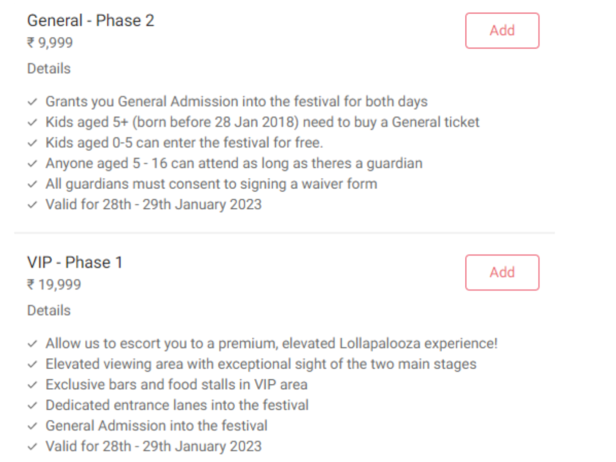Viewport: 616px width, 462px height.
Task: Add the VIP - Phase 1 ticket
Action: (x=502, y=272)
